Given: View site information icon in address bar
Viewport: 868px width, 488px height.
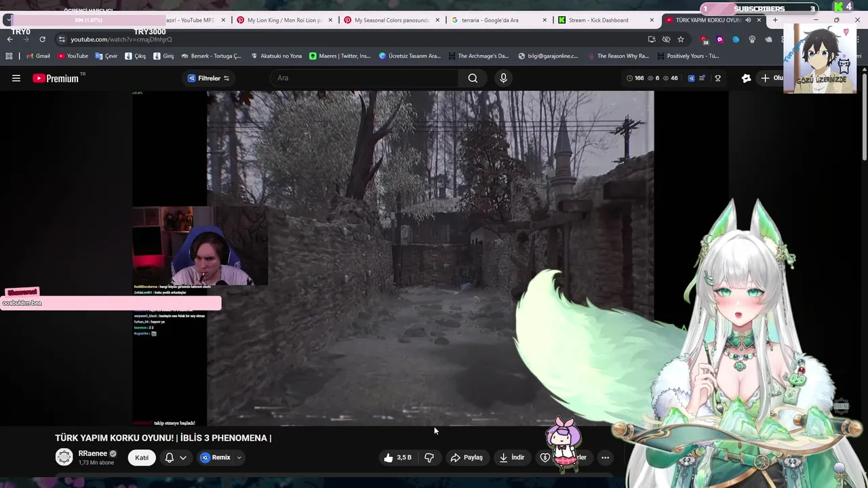Looking at the screenshot, I should click(x=62, y=39).
